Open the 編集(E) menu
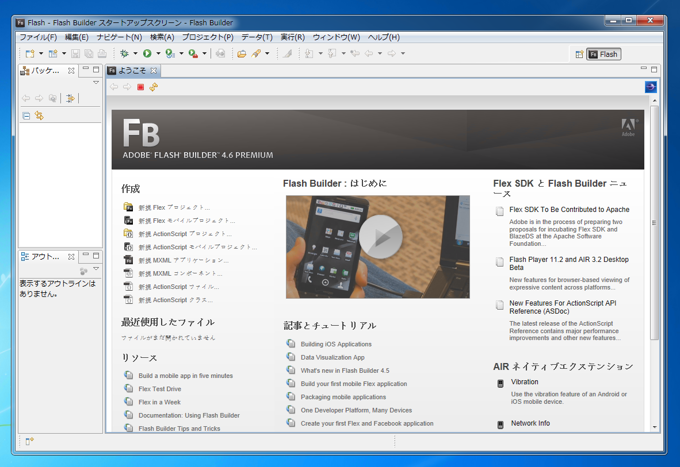This screenshot has width=680, height=467. (77, 37)
